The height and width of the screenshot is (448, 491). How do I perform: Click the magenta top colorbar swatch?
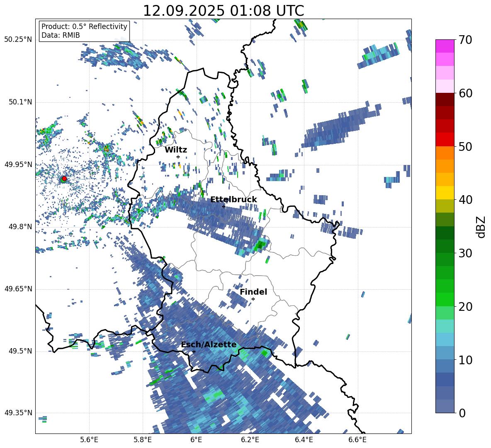445,46
